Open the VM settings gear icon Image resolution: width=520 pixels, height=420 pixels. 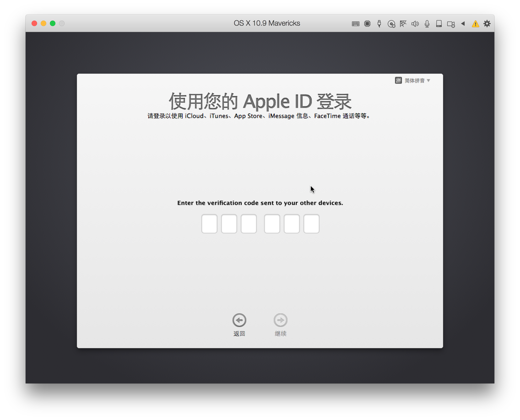pyautogui.click(x=487, y=24)
